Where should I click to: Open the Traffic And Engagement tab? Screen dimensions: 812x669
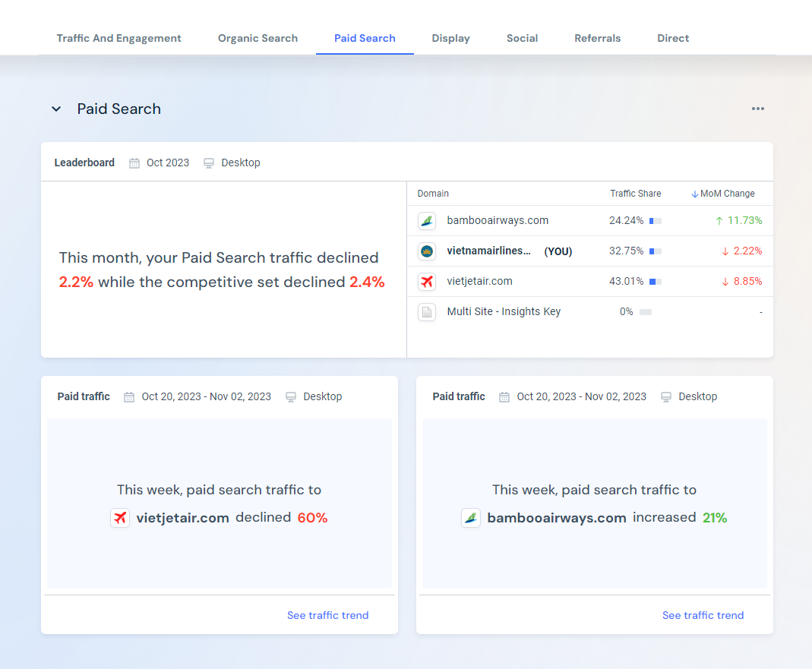[x=118, y=38]
